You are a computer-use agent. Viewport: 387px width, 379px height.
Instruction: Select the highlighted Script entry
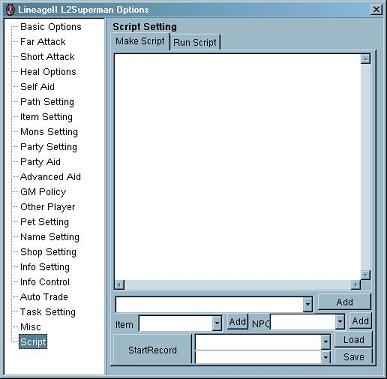33,342
